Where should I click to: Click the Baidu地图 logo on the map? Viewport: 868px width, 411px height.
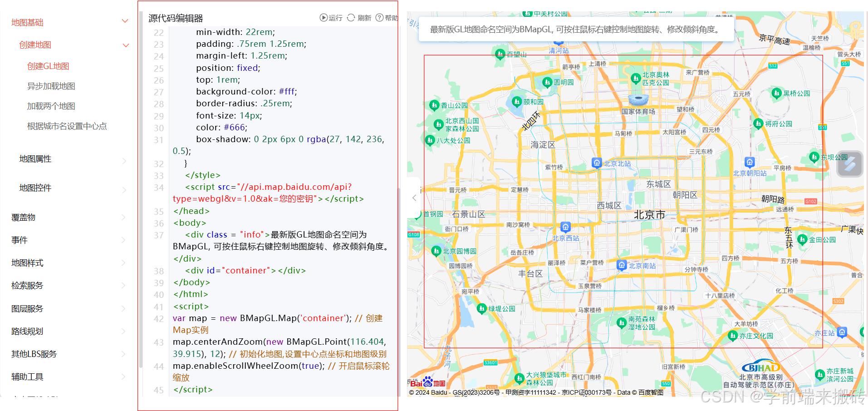[428, 382]
